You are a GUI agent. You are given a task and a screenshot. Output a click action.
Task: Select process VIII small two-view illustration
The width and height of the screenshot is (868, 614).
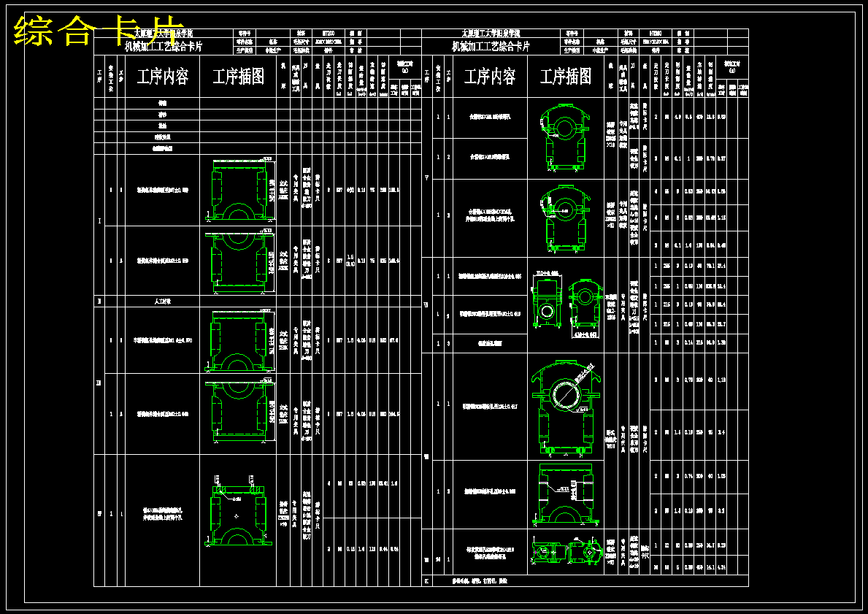click(x=566, y=551)
